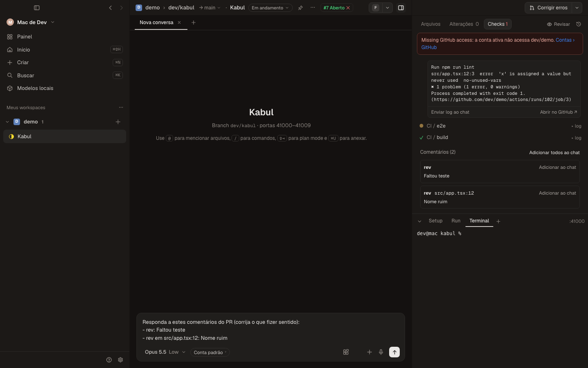This screenshot has height=368, width=588.
Task: Activate the microphone voice input
Action: point(381,352)
